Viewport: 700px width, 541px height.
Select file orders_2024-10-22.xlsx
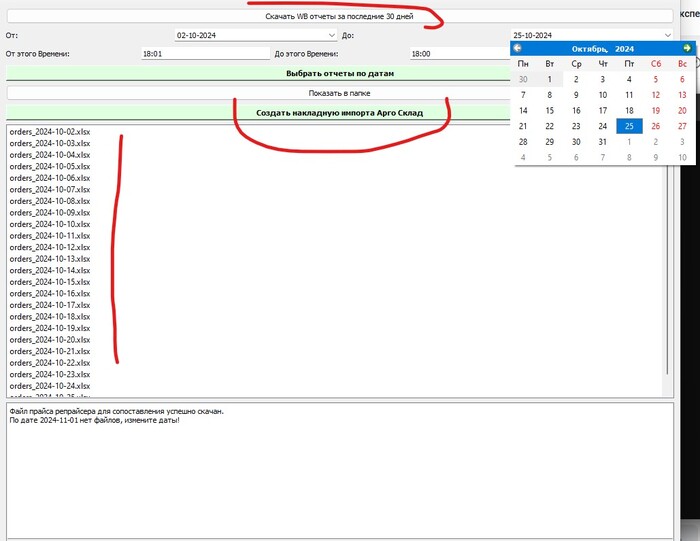50,363
